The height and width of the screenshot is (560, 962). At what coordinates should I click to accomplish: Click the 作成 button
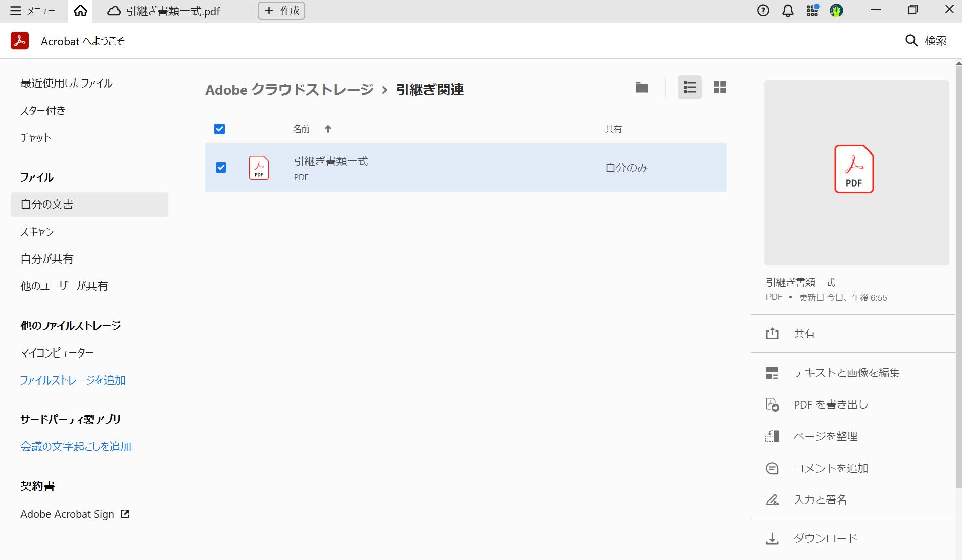point(281,10)
